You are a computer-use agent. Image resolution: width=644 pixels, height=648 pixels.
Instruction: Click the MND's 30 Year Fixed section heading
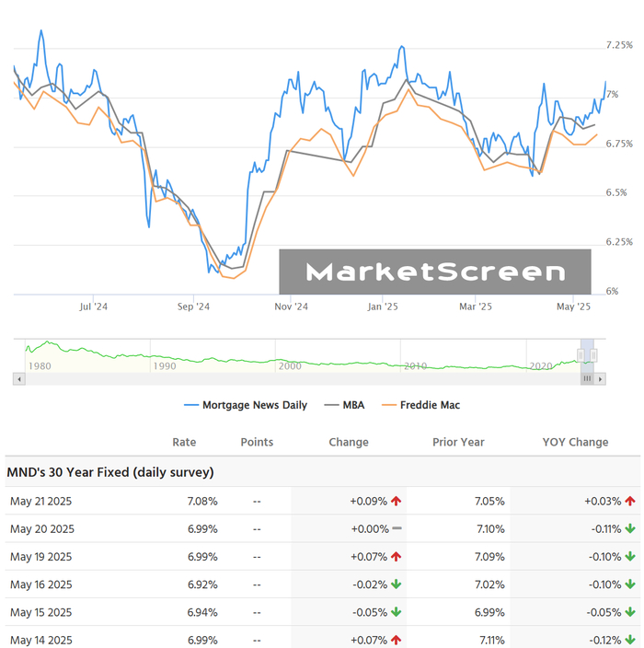tap(110, 472)
